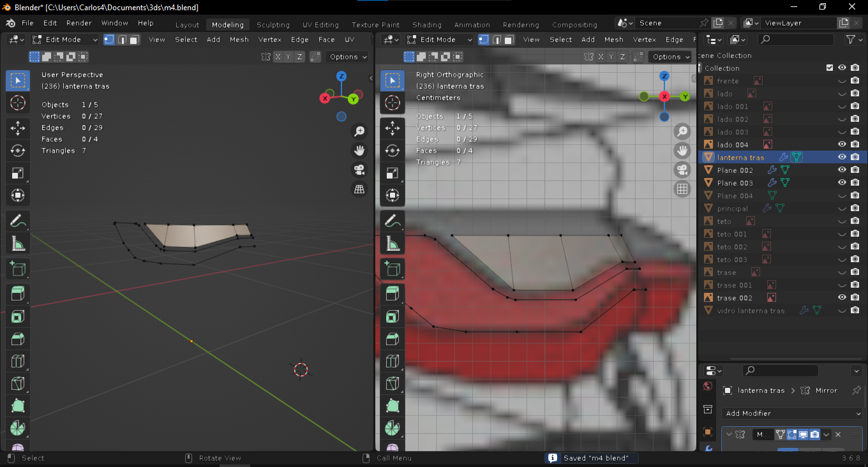Enable vertex select mode in left viewport
868x467 pixels.
(109, 40)
